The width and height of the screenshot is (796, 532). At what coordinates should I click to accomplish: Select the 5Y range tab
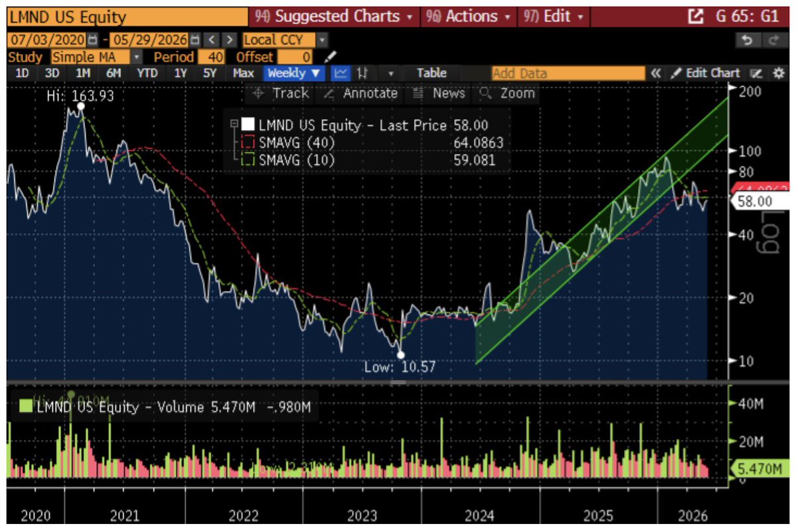(210, 73)
